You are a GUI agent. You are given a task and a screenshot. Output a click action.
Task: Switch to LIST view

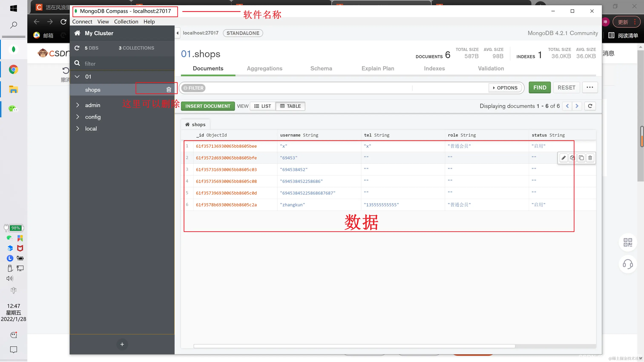pos(263,106)
